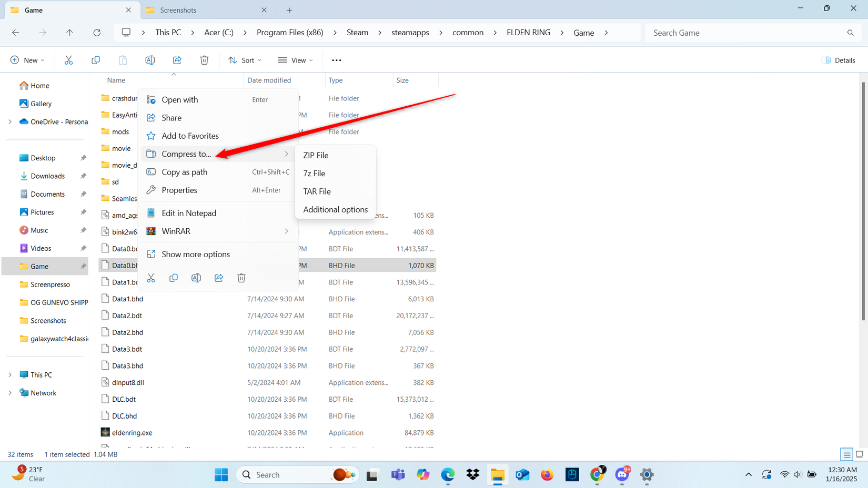
Task: Open the See more ellipsis in the toolbar
Action: point(336,59)
